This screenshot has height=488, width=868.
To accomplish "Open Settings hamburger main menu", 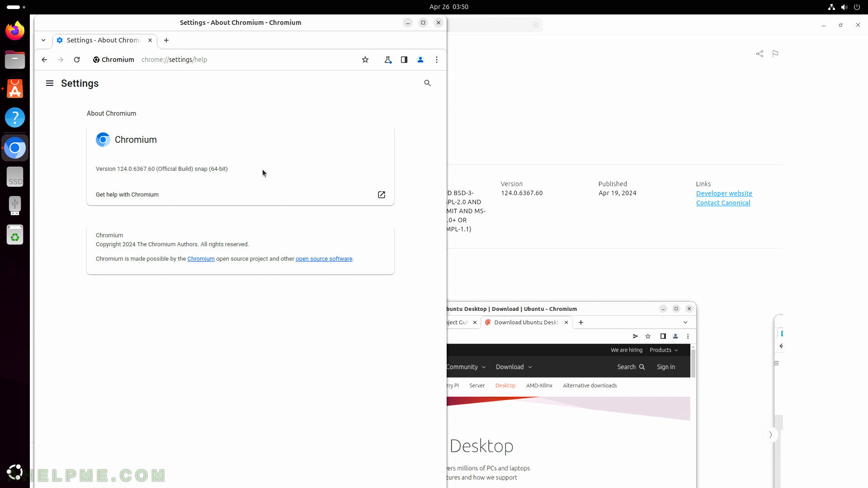I will [50, 83].
